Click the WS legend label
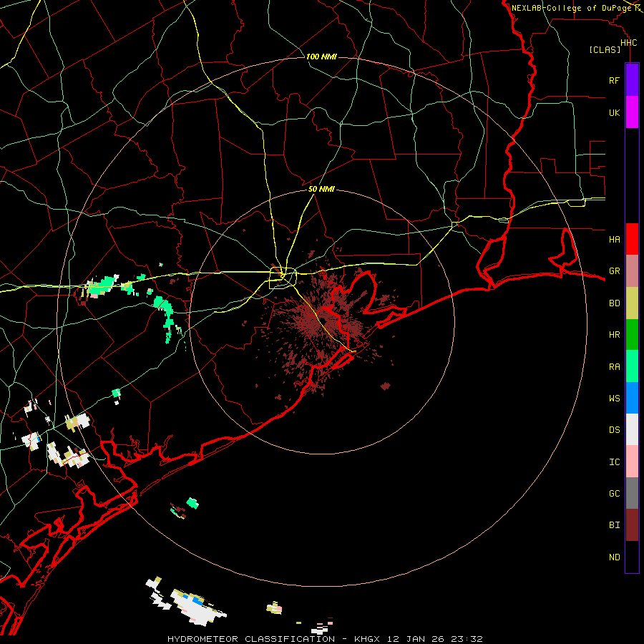 click(x=614, y=398)
